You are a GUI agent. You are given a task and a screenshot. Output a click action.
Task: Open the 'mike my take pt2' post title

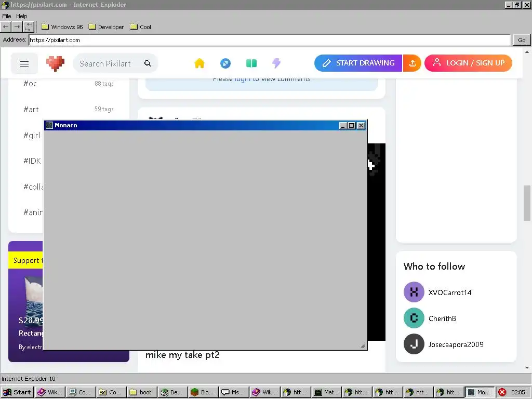click(x=182, y=355)
